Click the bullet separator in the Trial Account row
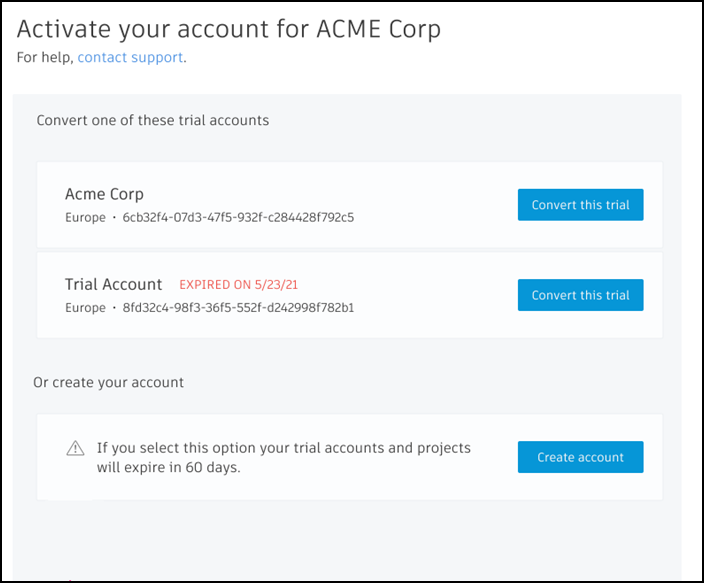This screenshot has width=704, height=583. pos(114,308)
